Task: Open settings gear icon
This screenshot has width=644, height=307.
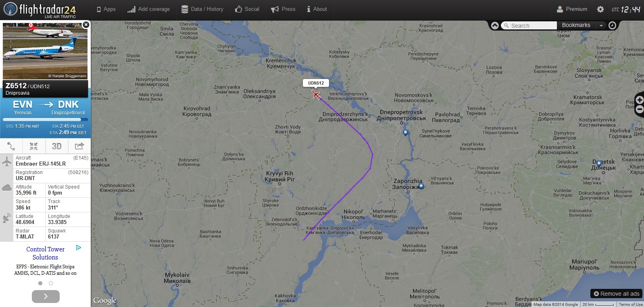Action: [x=600, y=9]
